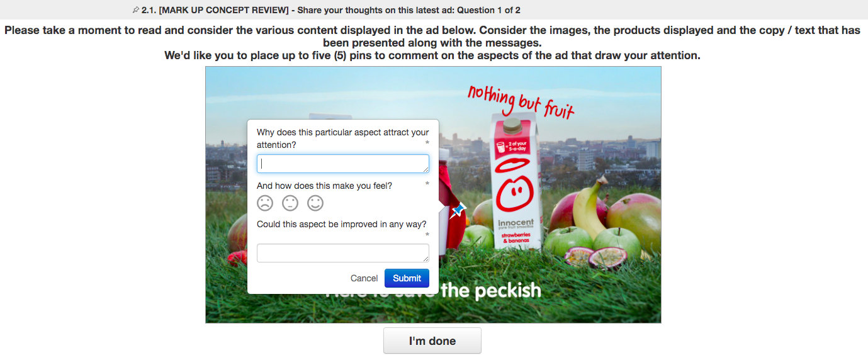Place a pin on 'the peckish' white text

(491, 290)
